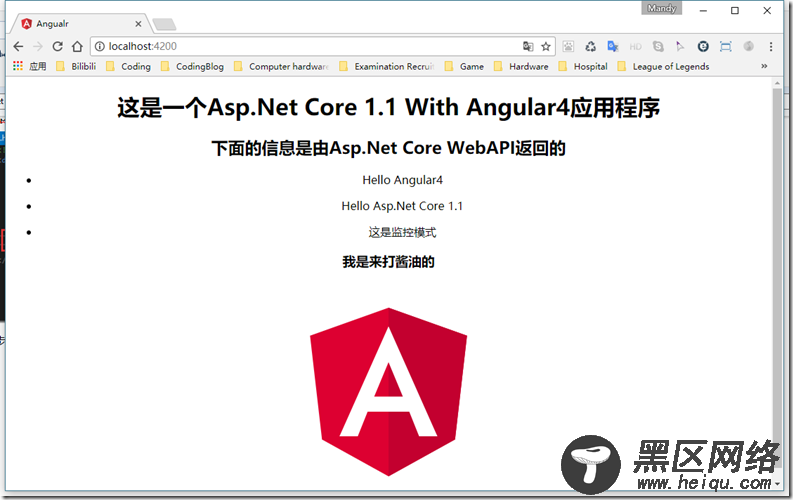Click the gray globe extension icon
The image size is (793, 500).
coord(748,47)
